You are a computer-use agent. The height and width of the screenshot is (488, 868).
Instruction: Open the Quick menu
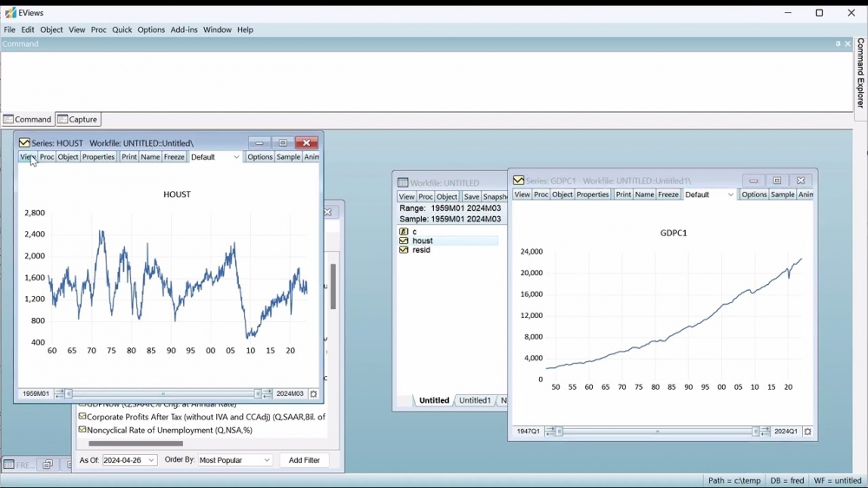(122, 30)
